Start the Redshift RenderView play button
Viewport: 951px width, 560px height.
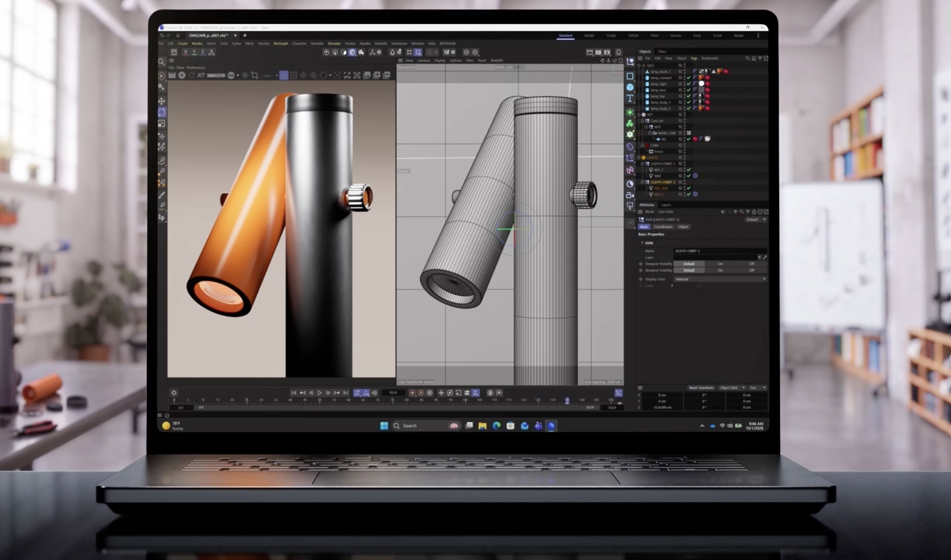click(182, 75)
